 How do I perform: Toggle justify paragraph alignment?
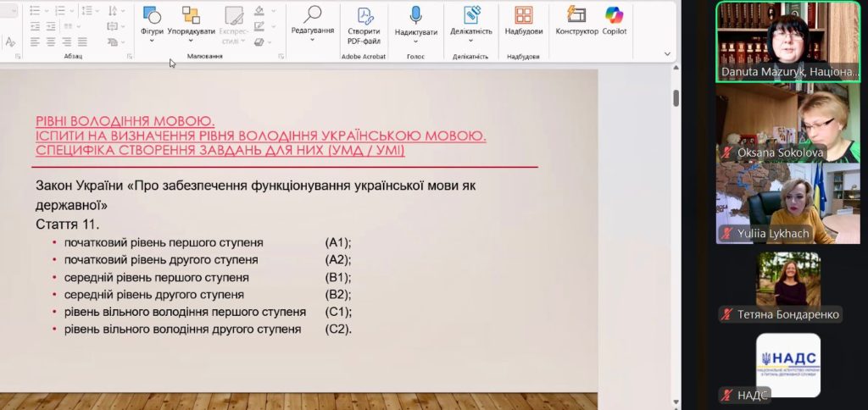point(82,42)
